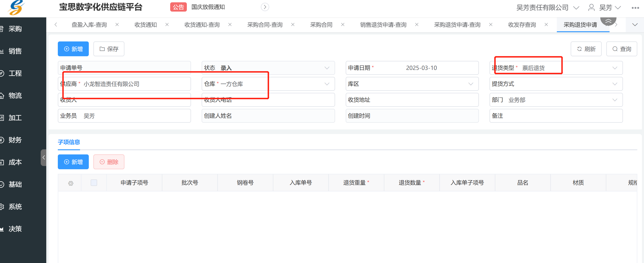Screen dimensions: 644x263
Task: Open the 加工 sidebar module
Action: point(15,118)
